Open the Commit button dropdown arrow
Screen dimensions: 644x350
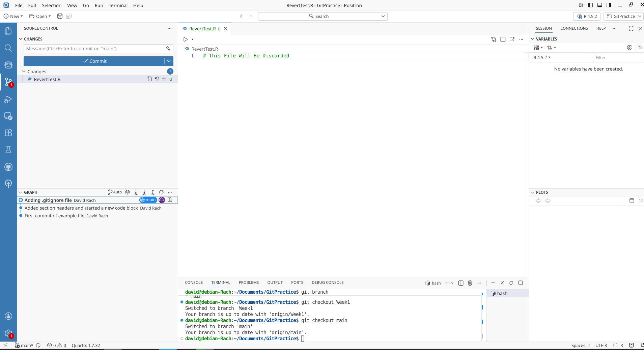pyautogui.click(x=169, y=61)
